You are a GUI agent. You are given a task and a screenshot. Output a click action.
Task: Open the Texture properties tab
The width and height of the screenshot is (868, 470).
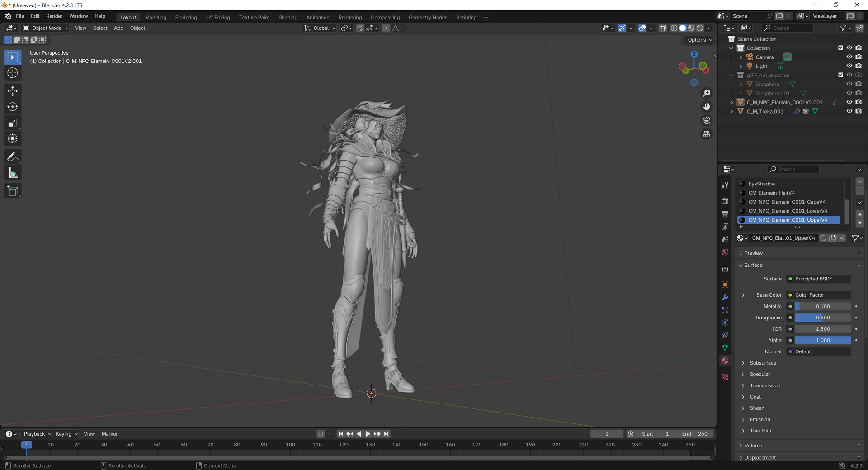pos(725,377)
